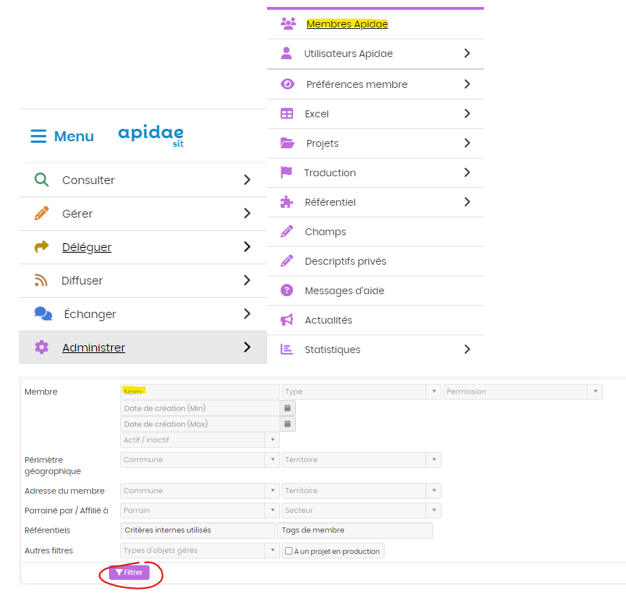The image size is (626, 596).
Task: Open the calendar for Date de création (Max)
Action: (287, 424)
